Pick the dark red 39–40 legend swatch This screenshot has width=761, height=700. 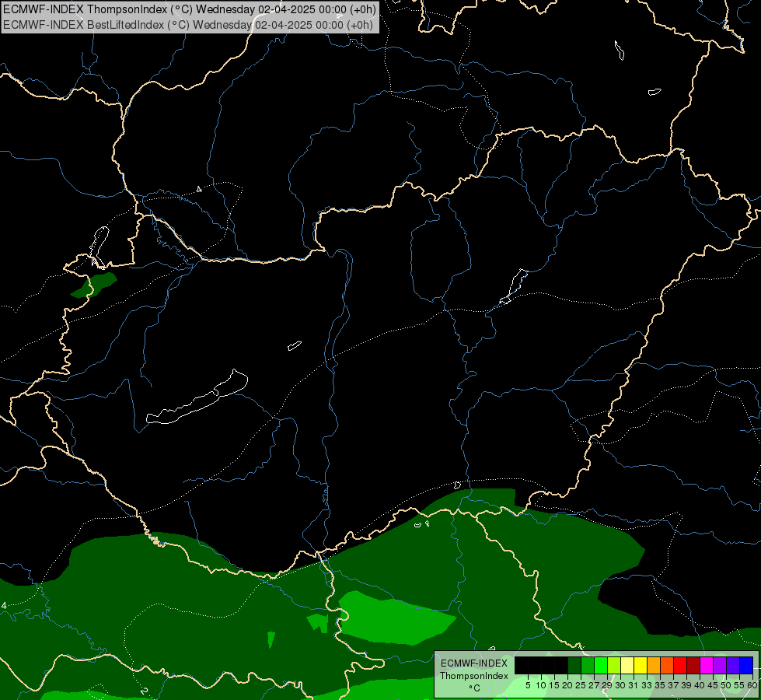[x=693, y=665]
